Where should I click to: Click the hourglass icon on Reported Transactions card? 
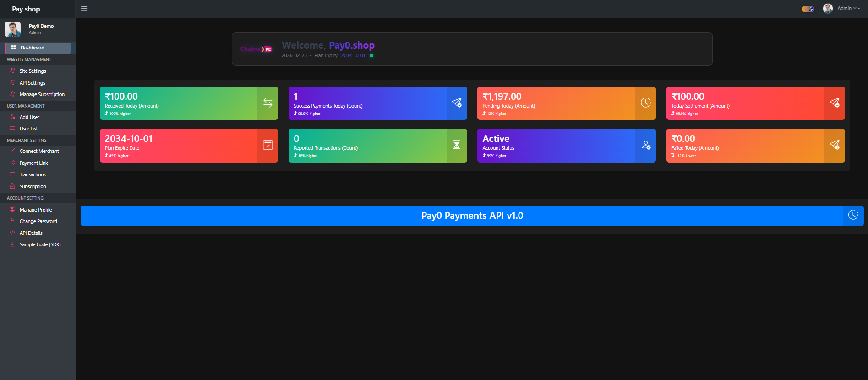(x=457, y=145)
